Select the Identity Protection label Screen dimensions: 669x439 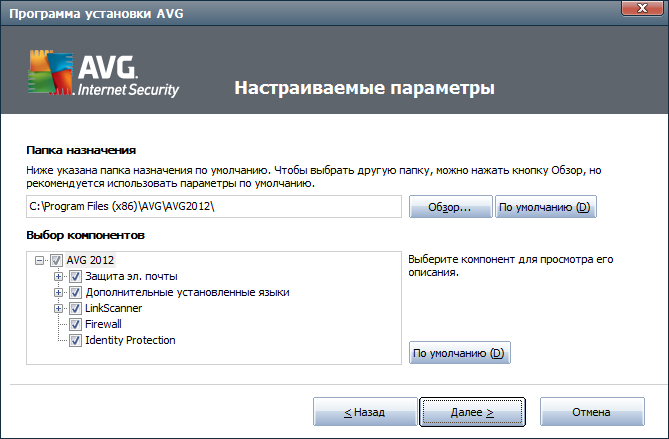point(130,340)
